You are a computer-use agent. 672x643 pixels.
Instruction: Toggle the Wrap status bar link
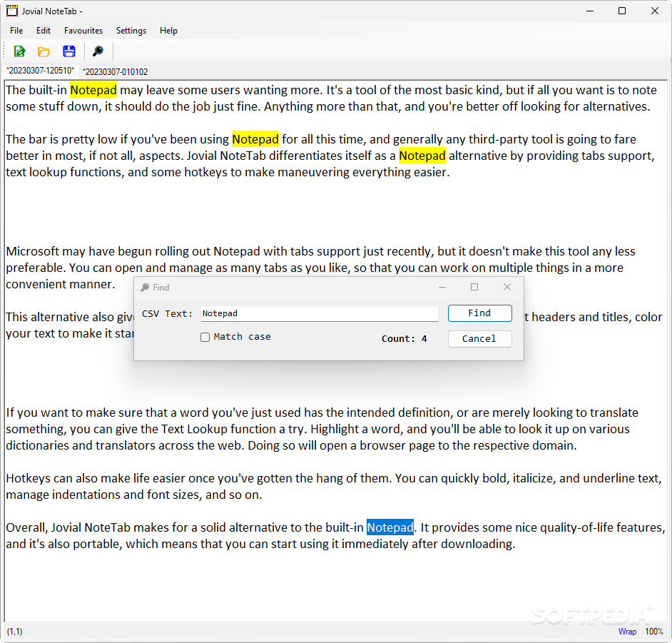(x=627, y=632)
